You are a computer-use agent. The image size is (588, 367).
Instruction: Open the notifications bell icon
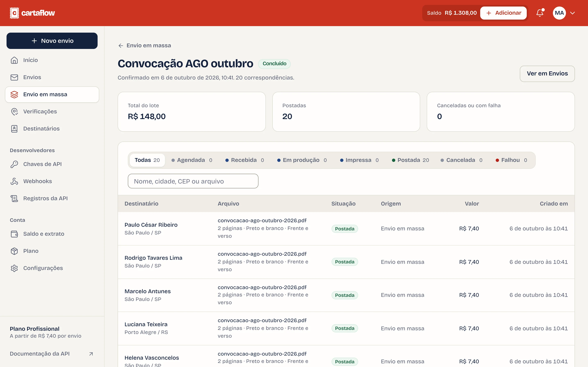click(540, 13)
